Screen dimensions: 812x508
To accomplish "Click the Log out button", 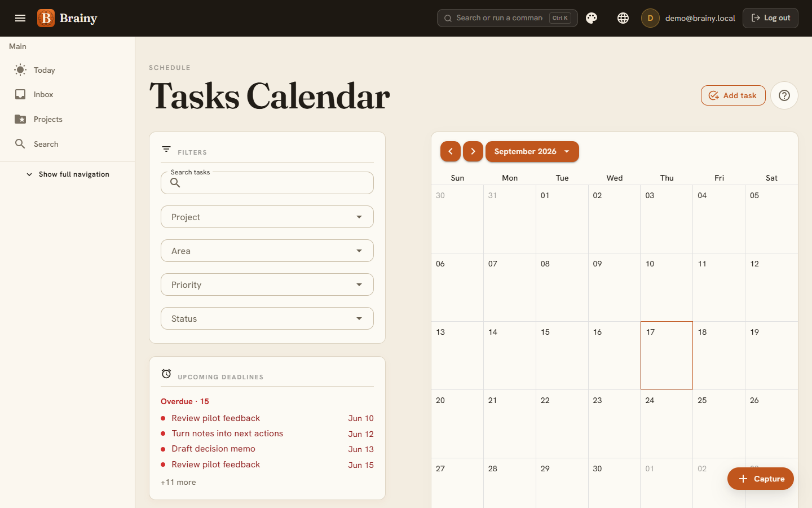I will pyautogui.click(x=770, y=18).
